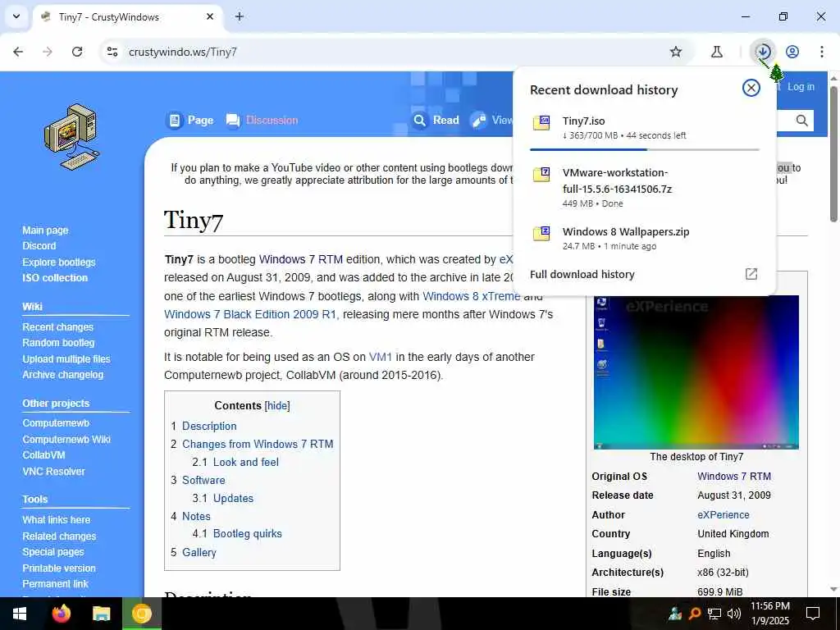Open new browser tab with plus icon

pos(240,16)
